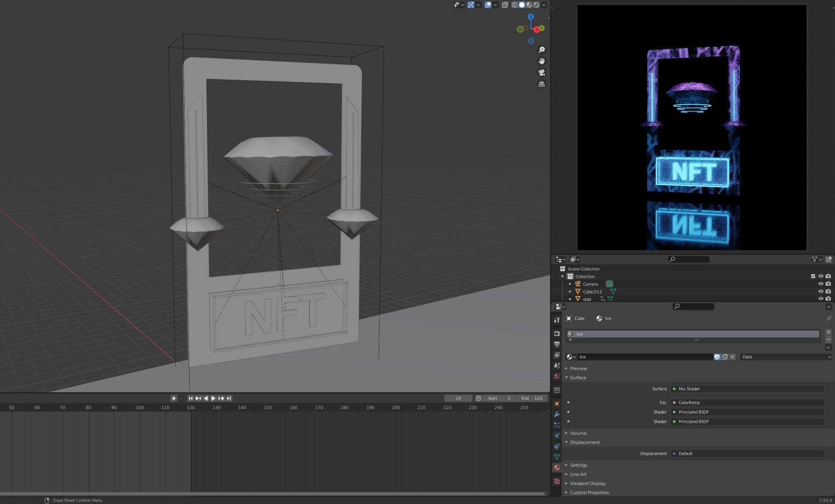Click the hand pan view icon
This screenshot has width=835, height=504.
(x=541, y=61)
